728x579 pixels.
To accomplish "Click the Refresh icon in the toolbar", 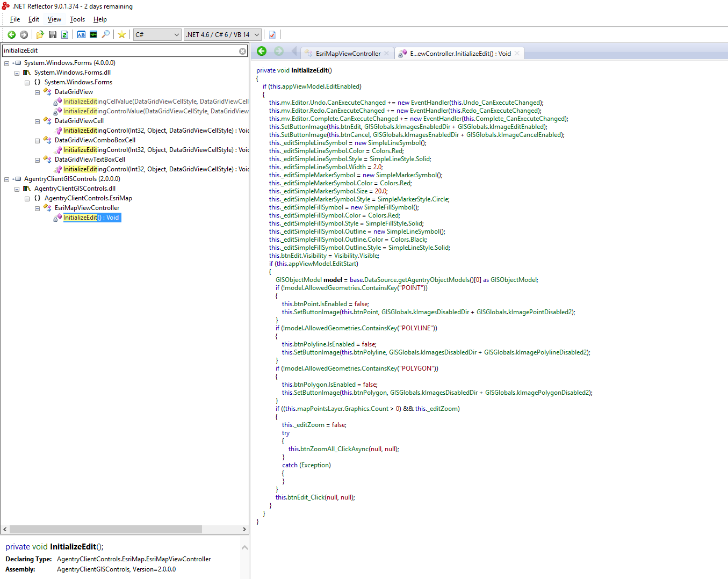I will click(64, 35).
